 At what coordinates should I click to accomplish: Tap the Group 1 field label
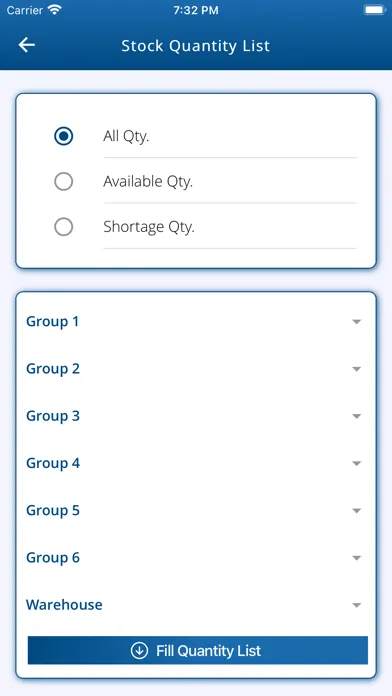click(52, 321)
